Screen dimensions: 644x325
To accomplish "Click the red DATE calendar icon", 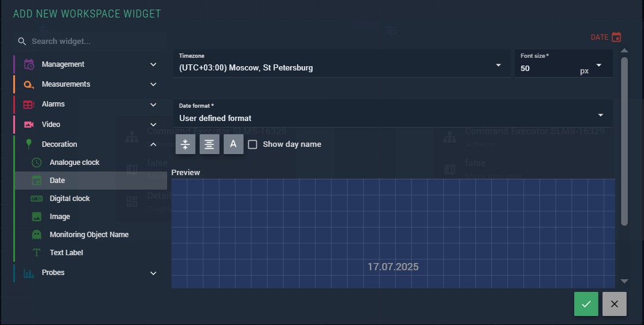I will pyautogui.click(x=616, y=37).
